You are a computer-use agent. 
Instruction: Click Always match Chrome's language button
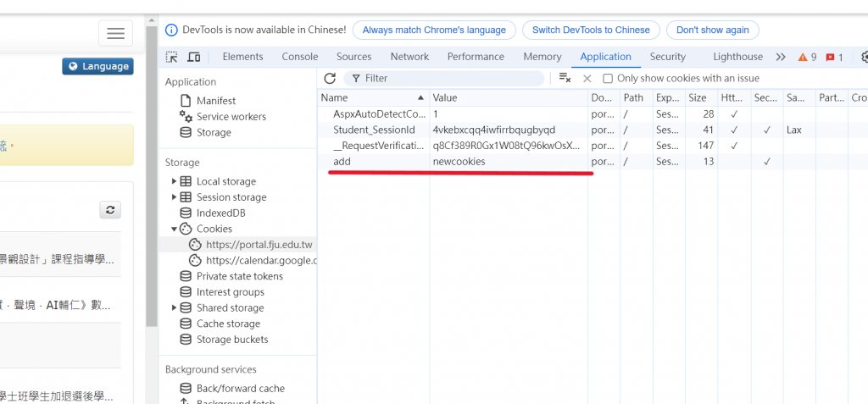434,30
